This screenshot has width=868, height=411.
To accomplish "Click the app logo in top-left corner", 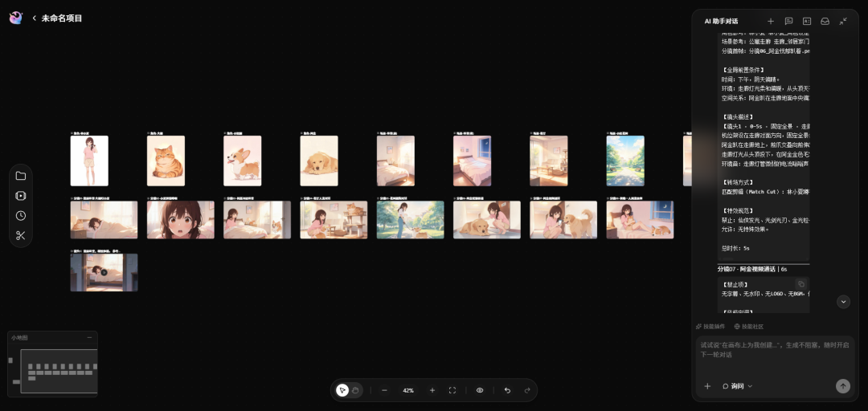I will click(16, 18).
